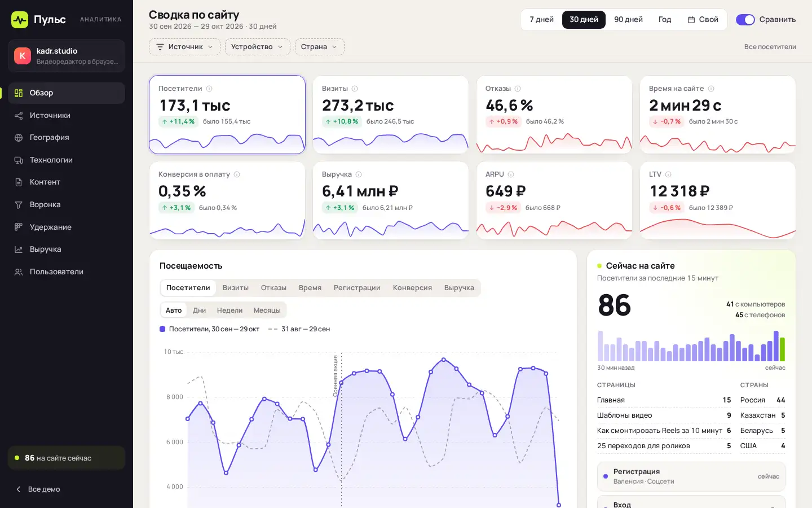
Task: Switch chart to the Отказы tab
Action: (x=273, y=288)
